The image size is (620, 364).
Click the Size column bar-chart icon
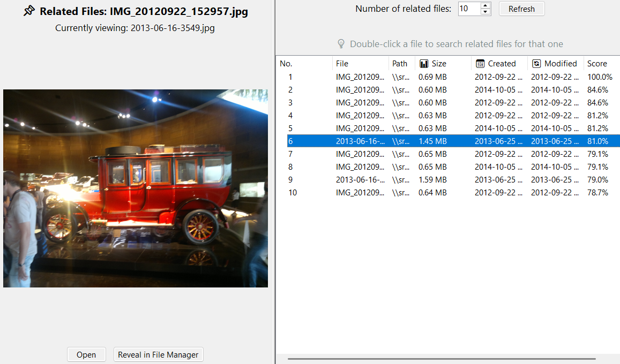point(424,64)
